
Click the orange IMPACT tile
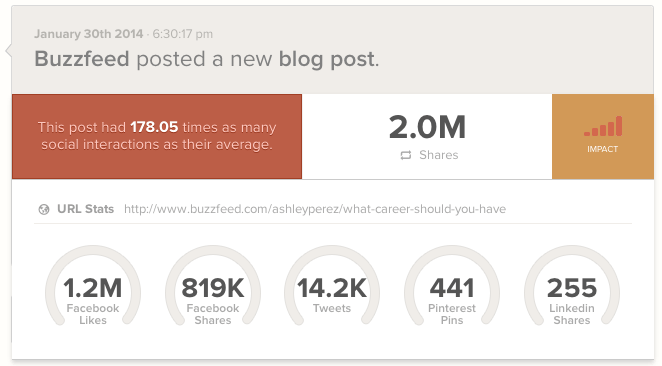point(603,136)
